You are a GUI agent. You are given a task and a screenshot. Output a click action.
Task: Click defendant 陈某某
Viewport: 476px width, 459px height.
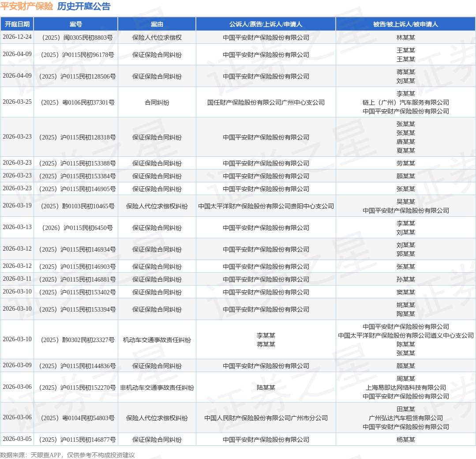pos(405,345)
